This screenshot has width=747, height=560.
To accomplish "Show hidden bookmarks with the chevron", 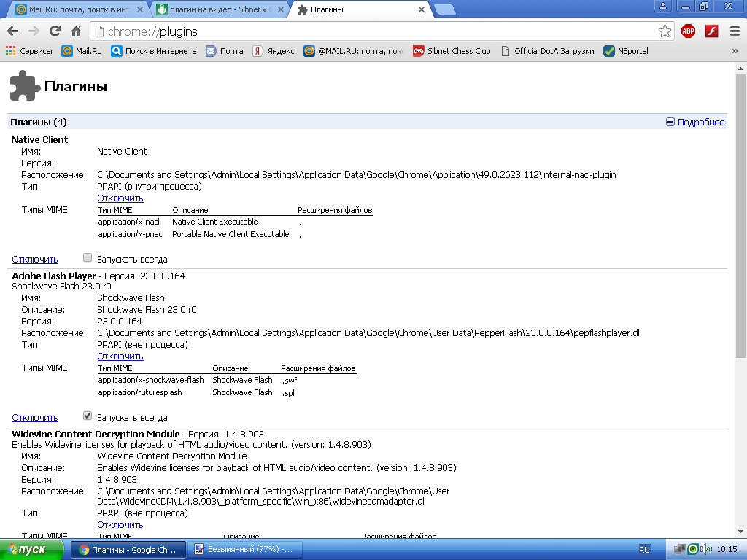I will tap(735, 51).
